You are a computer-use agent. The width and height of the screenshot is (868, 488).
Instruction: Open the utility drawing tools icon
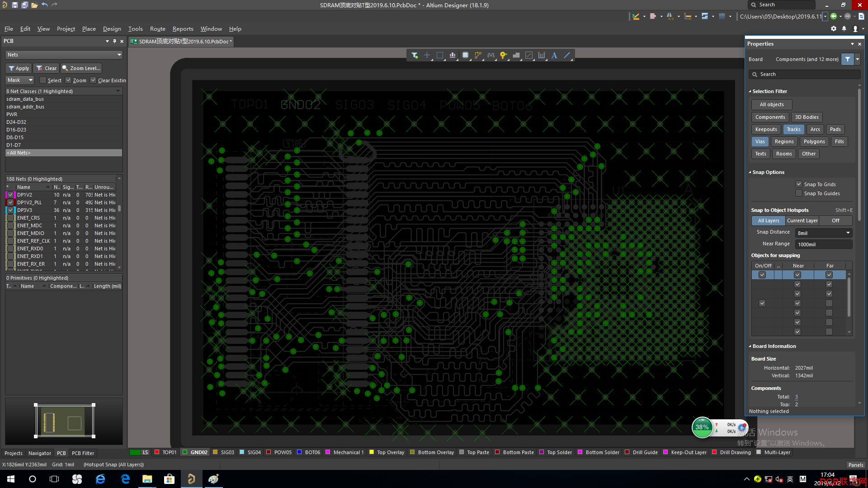coord(636,16)
